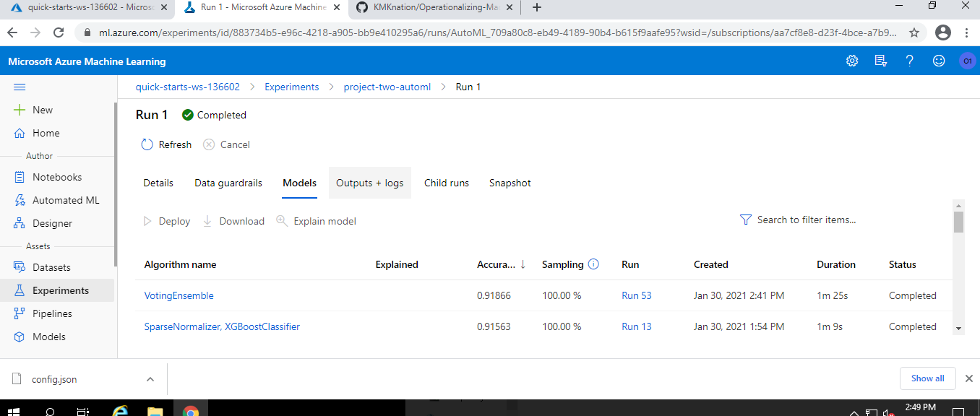This screenshot has width=980, height=416.
Task: Click the browser address bar
Action: (x=491, y=32)
